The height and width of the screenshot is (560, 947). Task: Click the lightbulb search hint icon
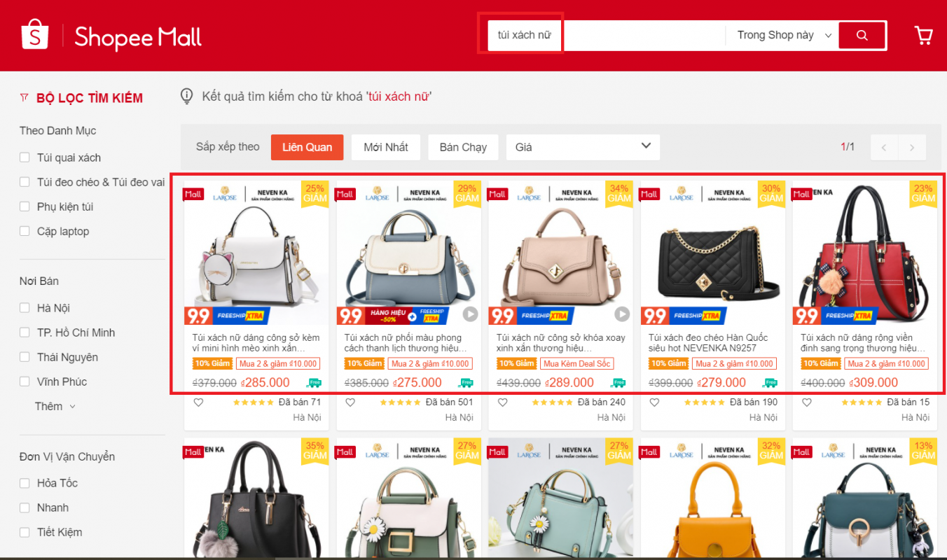click(186, 97)
